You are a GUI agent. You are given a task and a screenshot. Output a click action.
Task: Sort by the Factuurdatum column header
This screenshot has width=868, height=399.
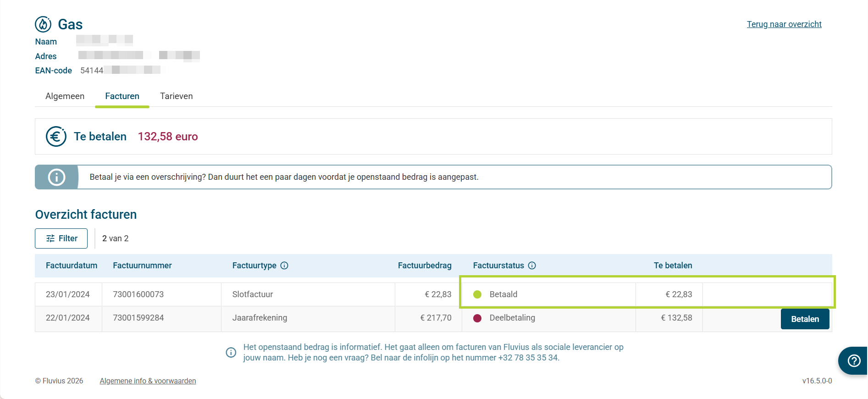[72, 266]
